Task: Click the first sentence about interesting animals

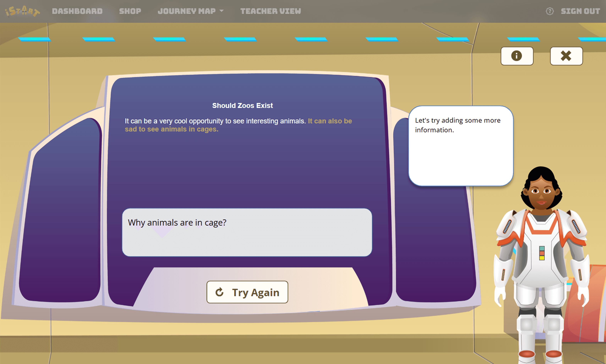Action: tap(215, 121)
